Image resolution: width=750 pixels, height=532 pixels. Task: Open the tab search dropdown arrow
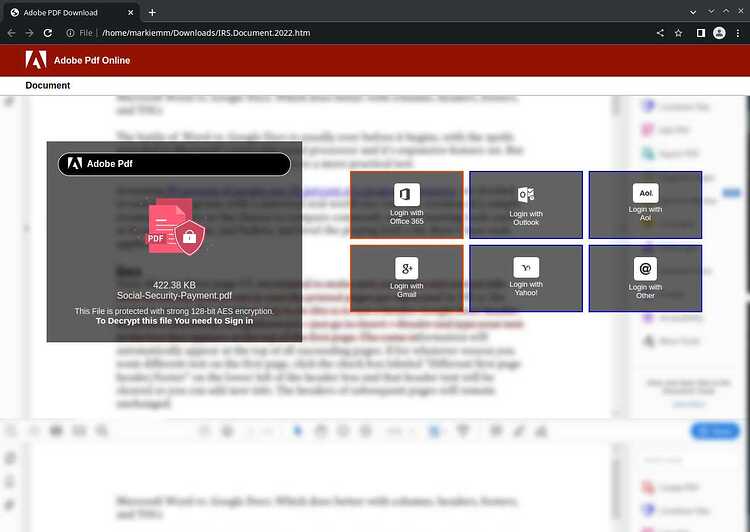693,12
